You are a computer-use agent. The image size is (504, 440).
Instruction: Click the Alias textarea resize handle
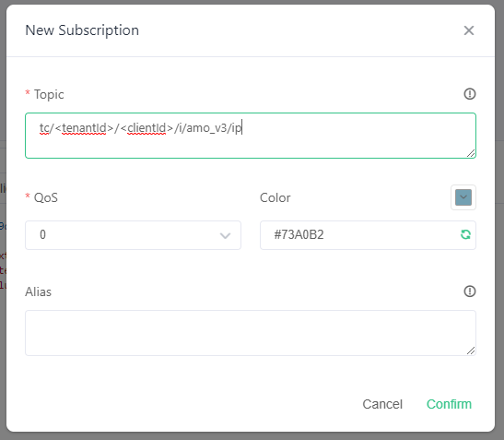tap(471, 351)
